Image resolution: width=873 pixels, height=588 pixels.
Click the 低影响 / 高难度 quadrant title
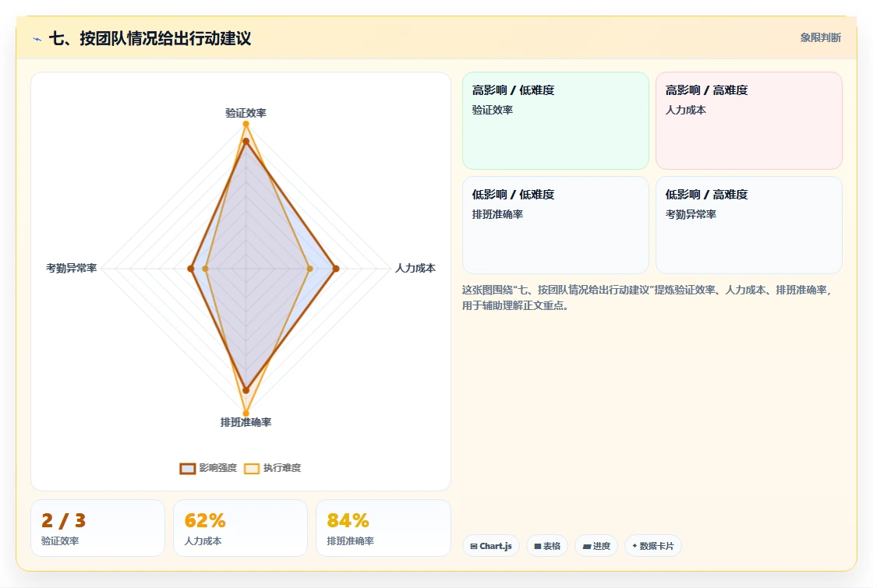click(x=706, y=195)
